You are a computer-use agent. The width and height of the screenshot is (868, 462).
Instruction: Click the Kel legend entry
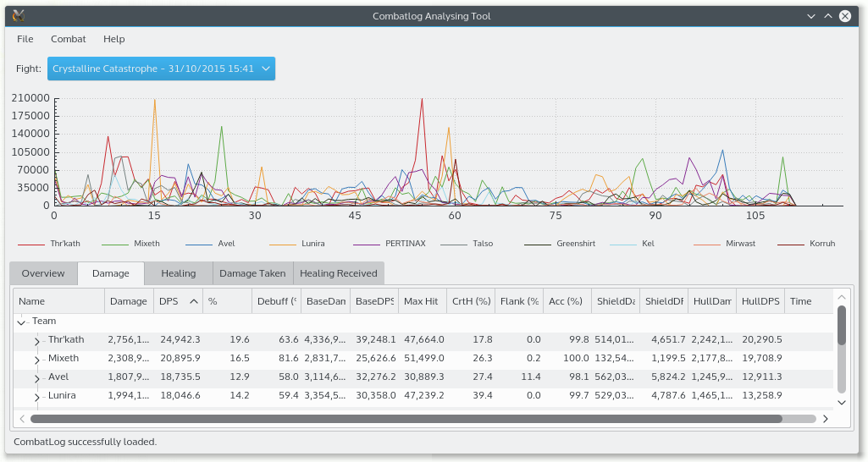[633, 244]
